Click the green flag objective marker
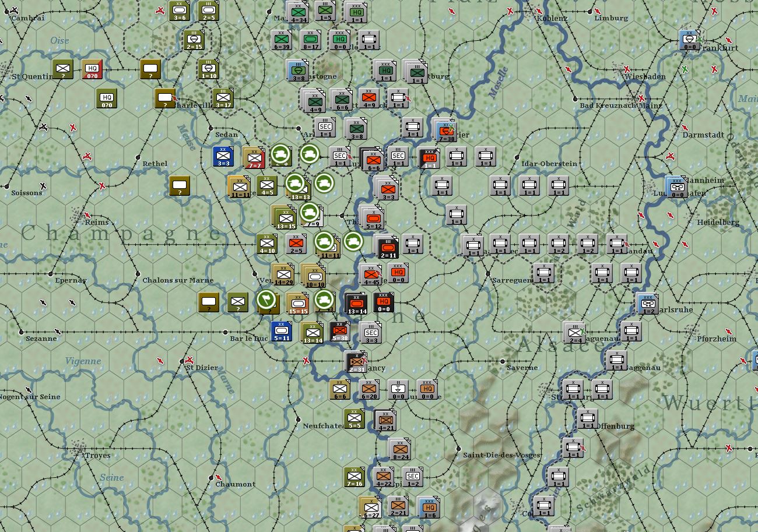Screen dimensions: 758x532 tap(266, 300)
